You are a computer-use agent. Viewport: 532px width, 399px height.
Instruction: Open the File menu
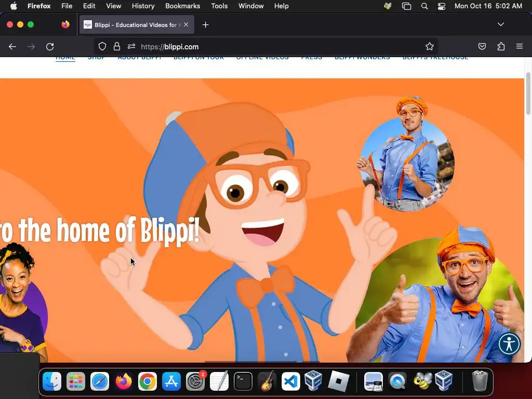[x=67, y=6]
